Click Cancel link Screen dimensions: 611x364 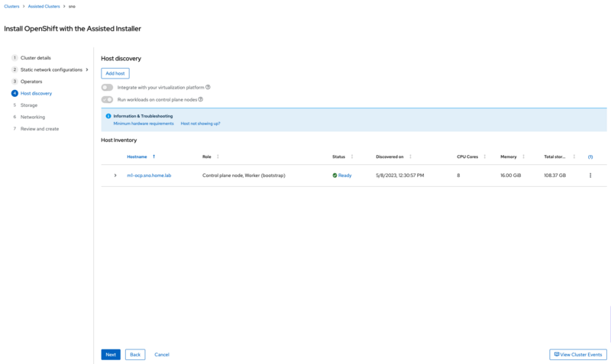point(162,355)
